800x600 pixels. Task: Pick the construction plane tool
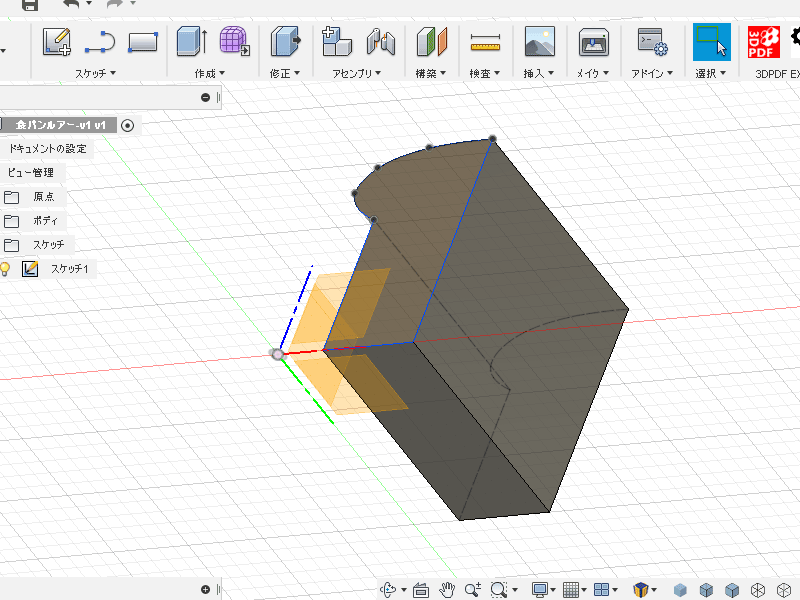tap(432, 41)
